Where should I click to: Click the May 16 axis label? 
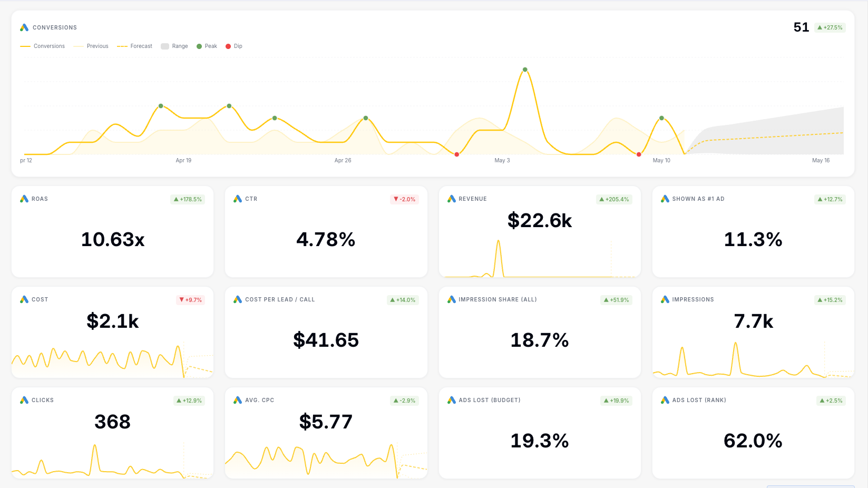(821, 160)
